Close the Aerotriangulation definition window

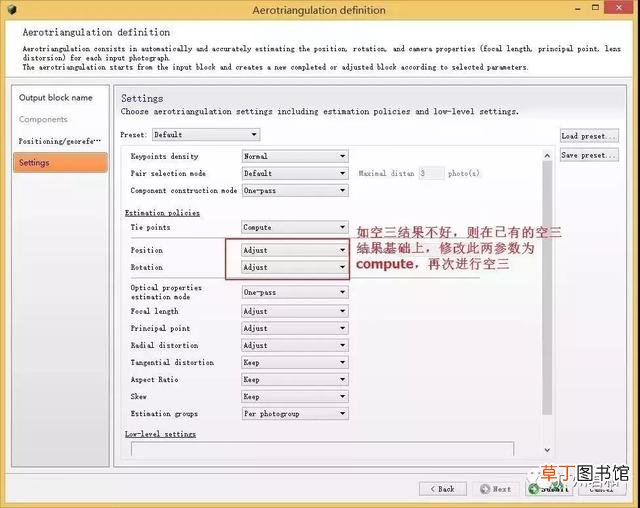pos(619,8)
